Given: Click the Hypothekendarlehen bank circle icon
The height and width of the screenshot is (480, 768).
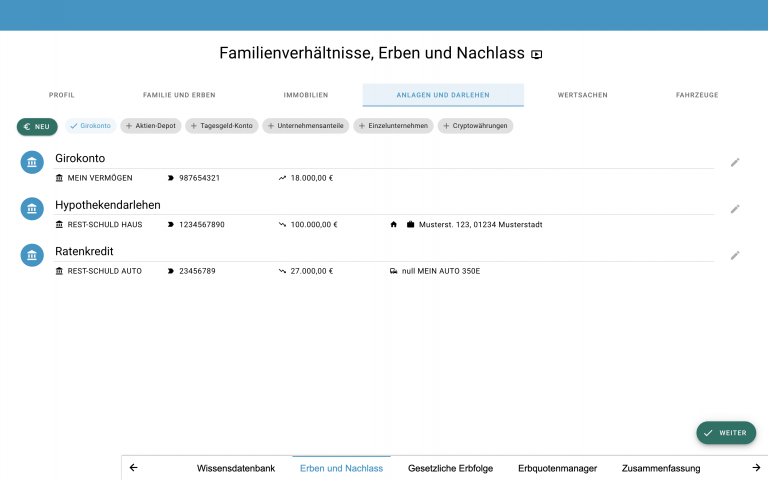Looking at the screenshot, I should click(32, 209).
